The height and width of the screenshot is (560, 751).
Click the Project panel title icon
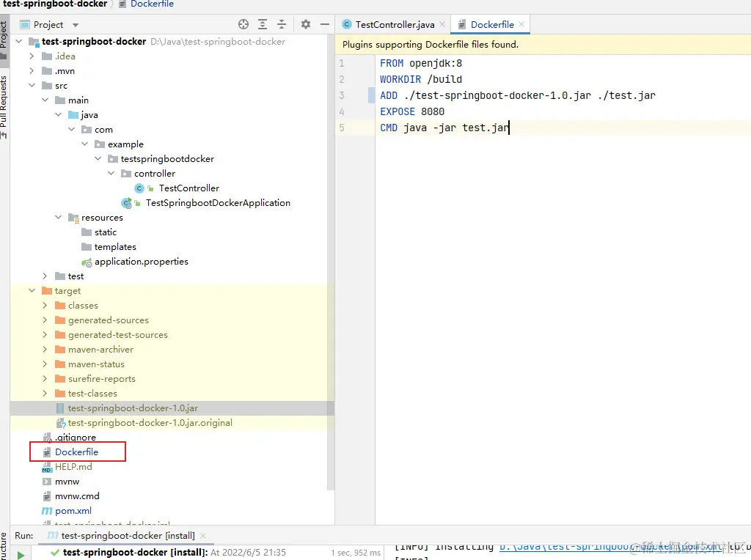pyautogui.click(x=25, y=24)
